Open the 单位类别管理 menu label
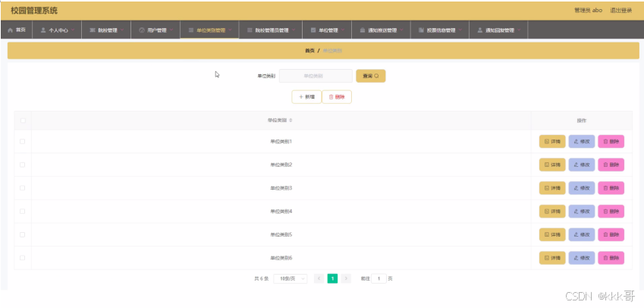 pos(211,30)
